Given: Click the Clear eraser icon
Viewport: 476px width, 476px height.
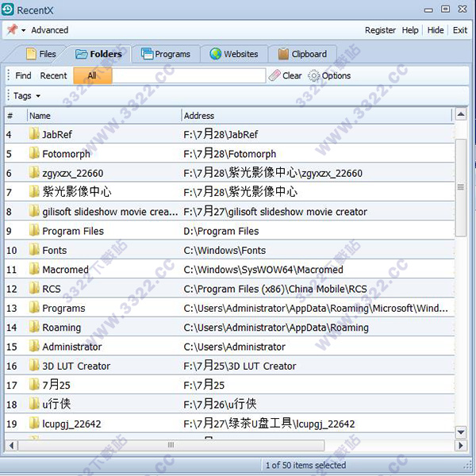Looking at the screenshot, I should coord(274,75).
